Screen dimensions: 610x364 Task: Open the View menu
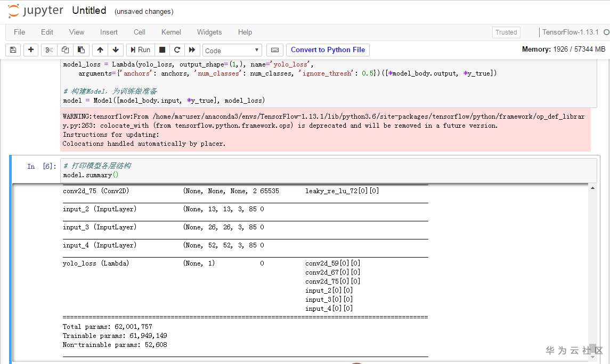point(77,32)
